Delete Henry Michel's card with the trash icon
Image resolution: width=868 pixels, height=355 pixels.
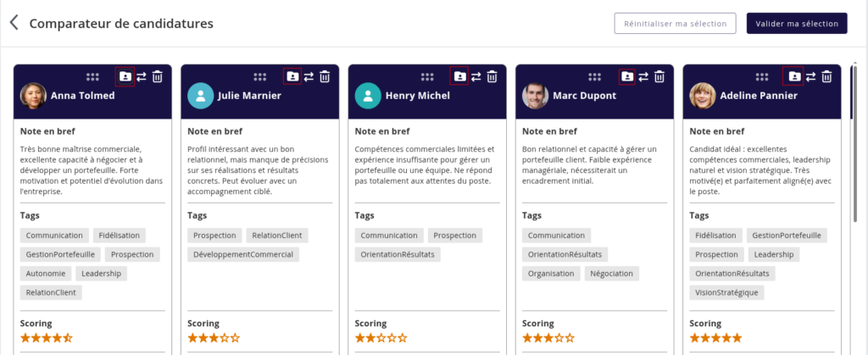coord(492,76)
